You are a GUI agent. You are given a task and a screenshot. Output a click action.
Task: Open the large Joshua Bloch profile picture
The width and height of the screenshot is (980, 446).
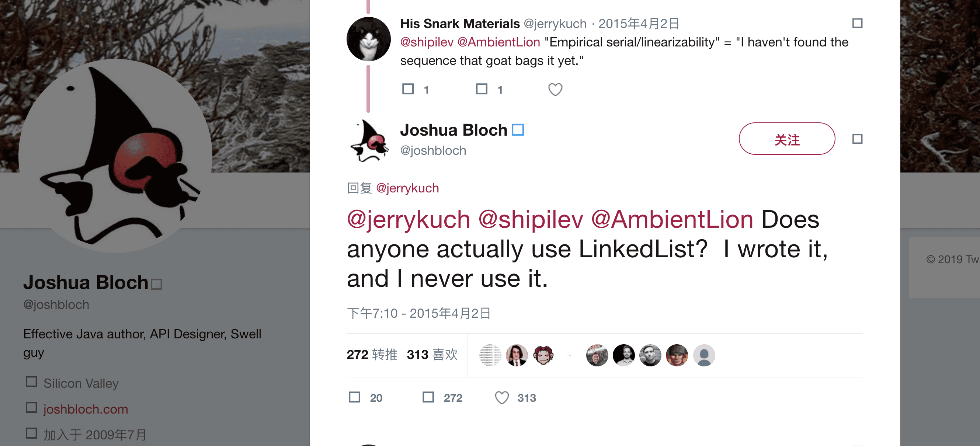(115, 156)
